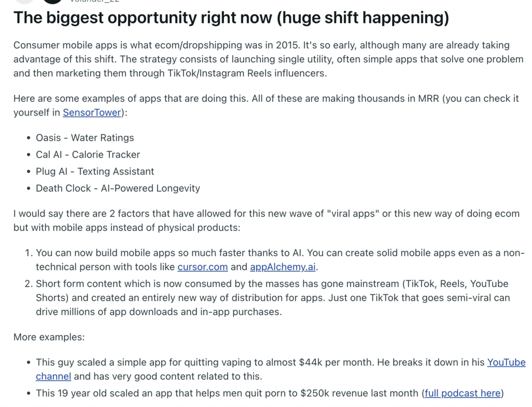Viewport: 532px width, 407px height.
Task: Click the post title about biggest opportunity
Action: (231, 18)
